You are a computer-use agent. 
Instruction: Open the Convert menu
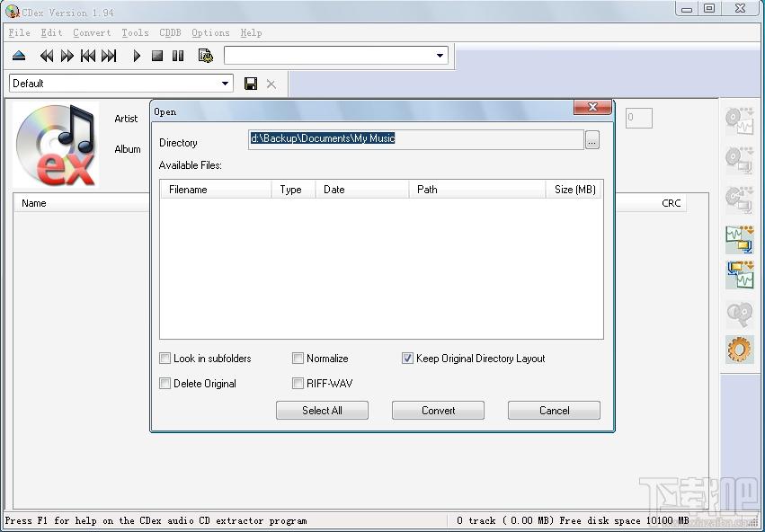click(93, 32)
